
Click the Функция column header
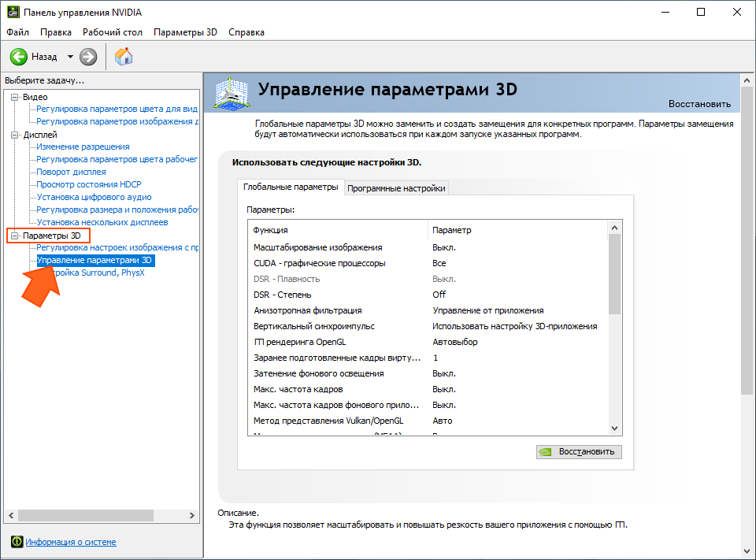(x=338, y=230)
